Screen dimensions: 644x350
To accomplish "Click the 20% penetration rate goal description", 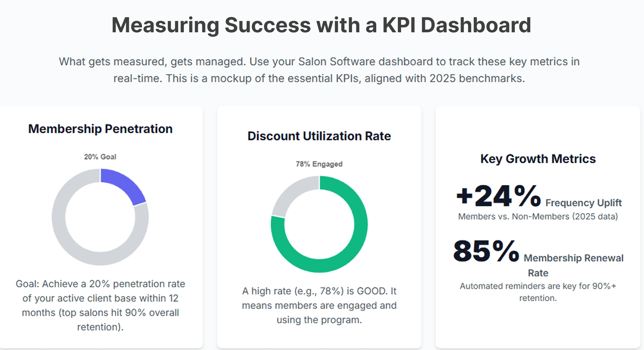I will coord(100,305).
